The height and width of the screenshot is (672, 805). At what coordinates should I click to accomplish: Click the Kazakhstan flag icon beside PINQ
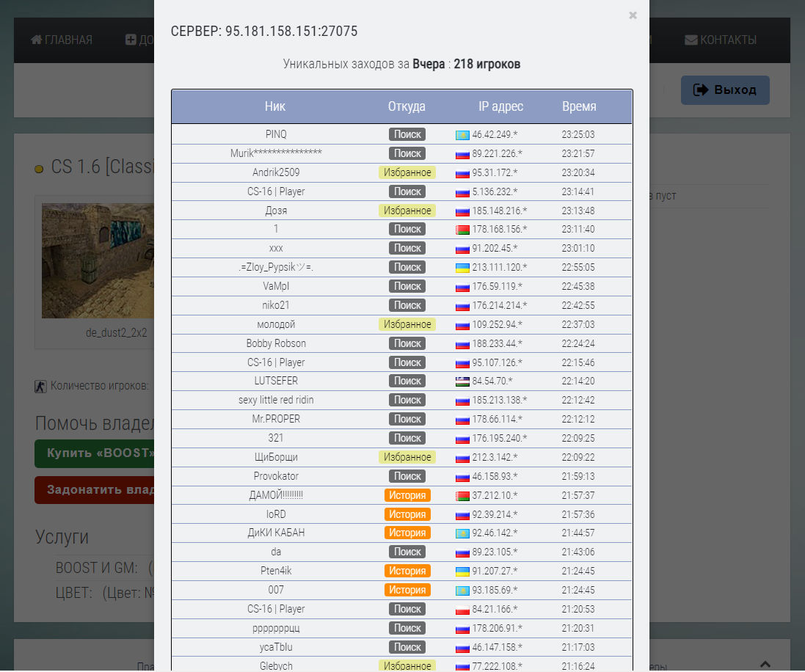click(462, 135)
